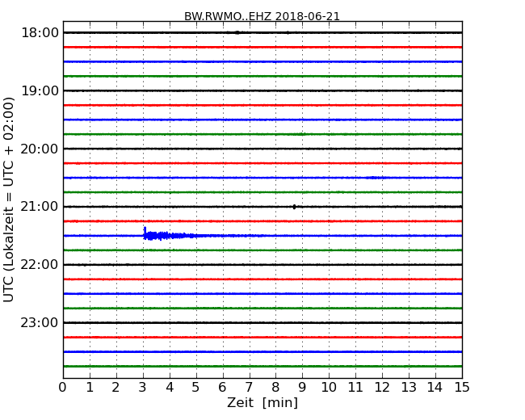Click the x-axis tick label "15"
Screen dimensions: 525x420
pos(462,388)
